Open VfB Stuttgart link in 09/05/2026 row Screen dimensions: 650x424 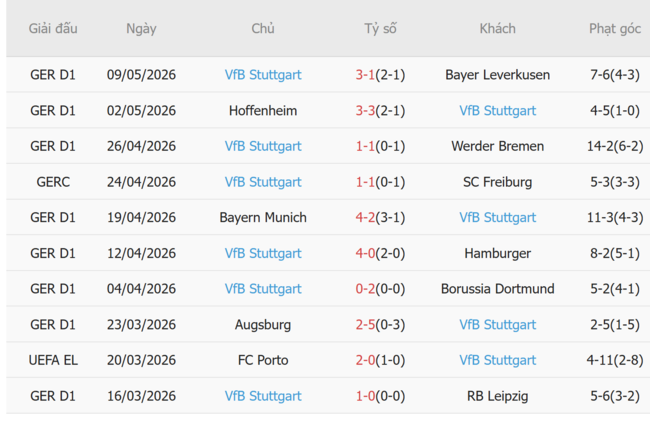tap(263, 75)
